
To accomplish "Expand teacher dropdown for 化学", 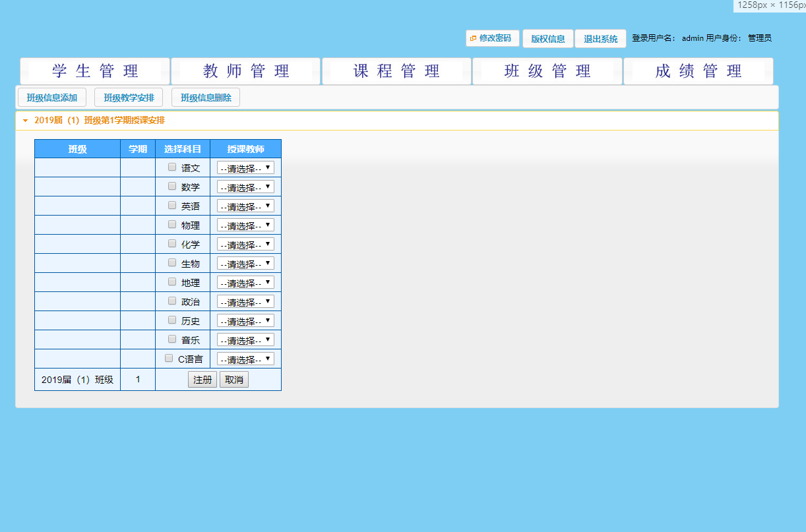I will [245, 245].
